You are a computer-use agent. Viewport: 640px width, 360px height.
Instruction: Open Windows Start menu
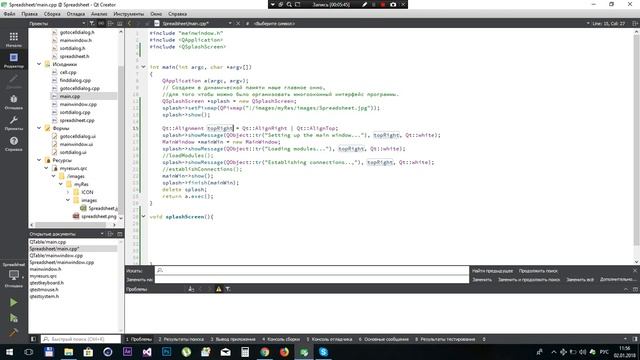9,352
